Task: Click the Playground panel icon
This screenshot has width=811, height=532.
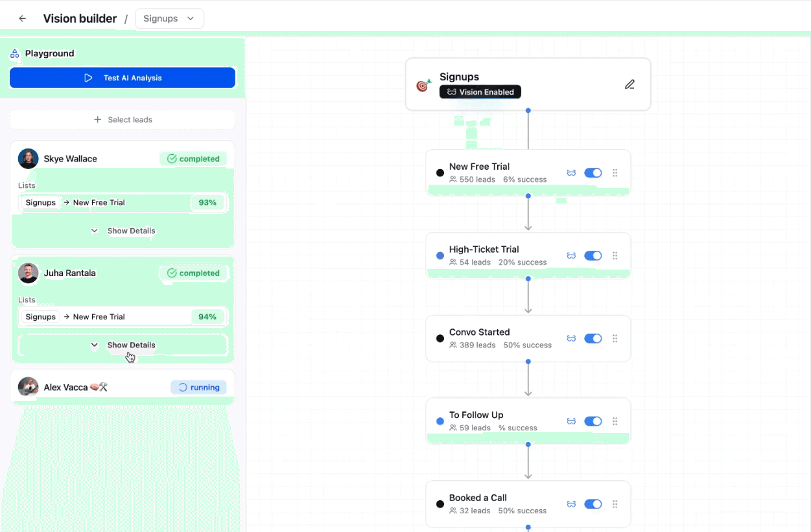Action: tap(14, 53)
